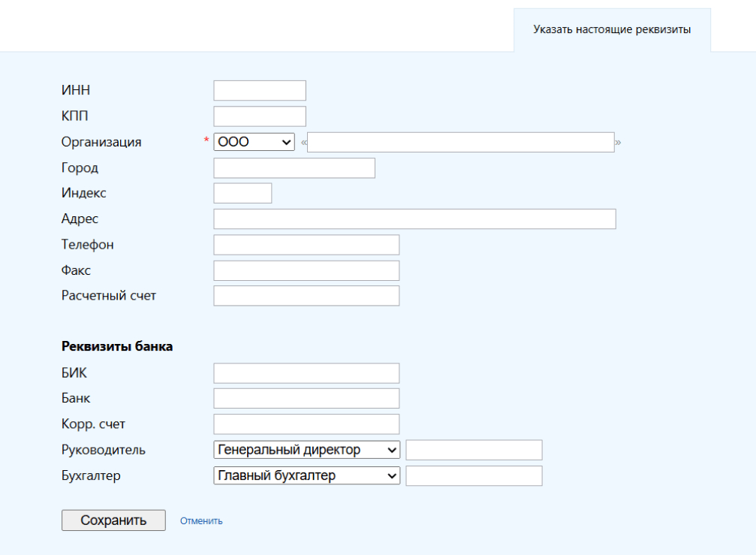Focus the Индекс postal code field
756x555 pixels.
point(242,193)
